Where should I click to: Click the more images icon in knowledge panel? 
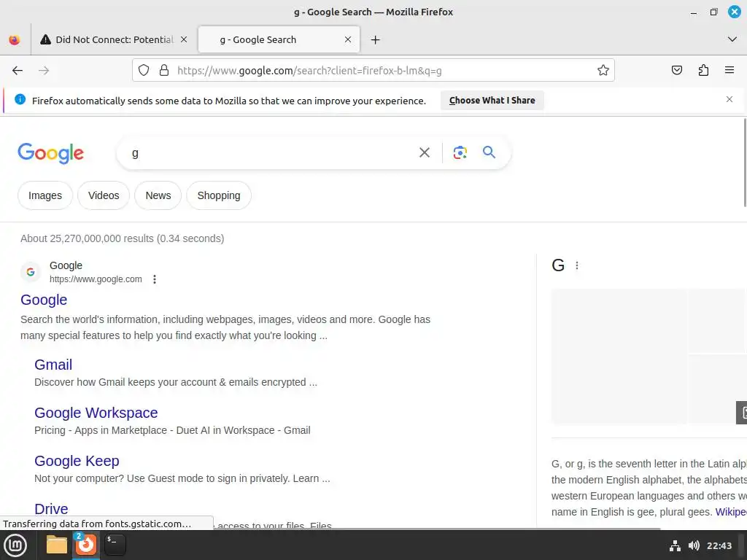tap(742, 413)
